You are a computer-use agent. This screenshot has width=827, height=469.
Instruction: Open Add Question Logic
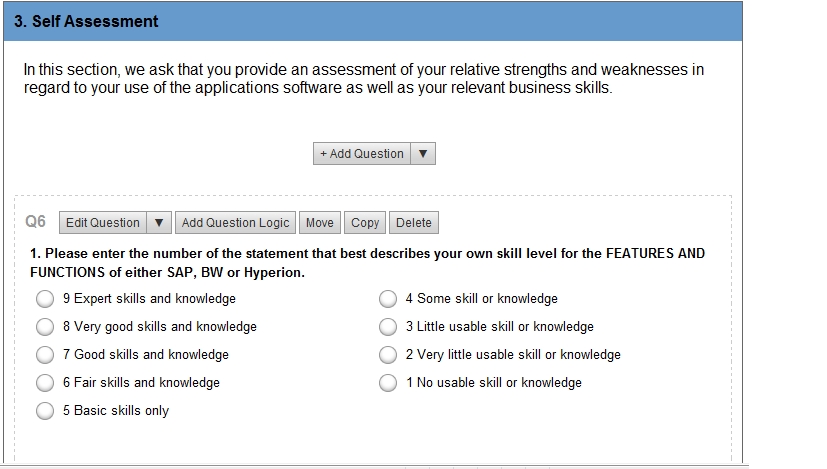click(235, 223)
